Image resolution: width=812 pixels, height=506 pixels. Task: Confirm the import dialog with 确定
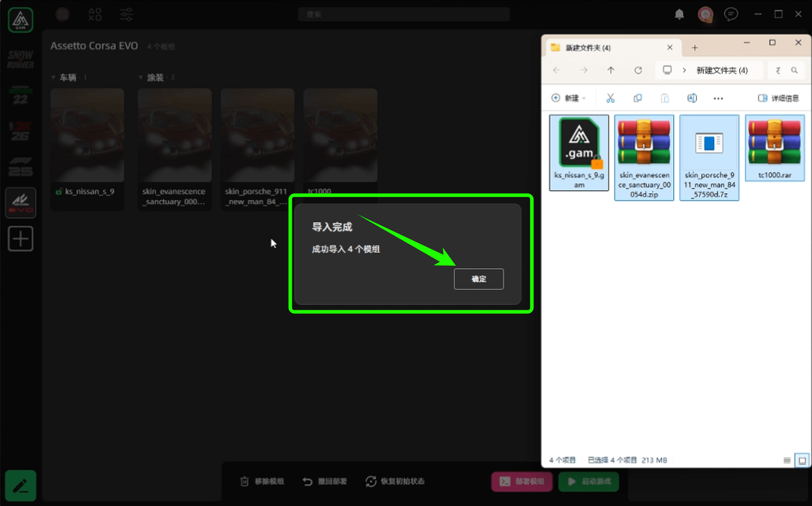click(x=479, y=279)
